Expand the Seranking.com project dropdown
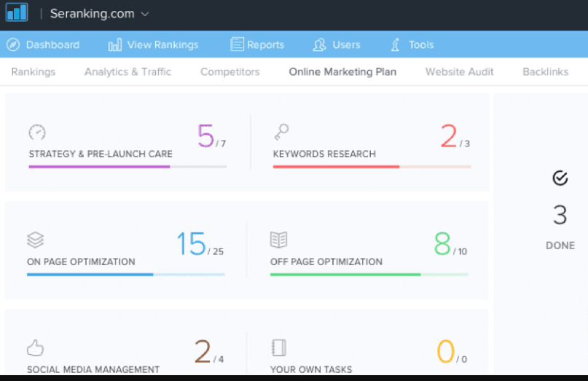588x381 pixels. (144, 14)
